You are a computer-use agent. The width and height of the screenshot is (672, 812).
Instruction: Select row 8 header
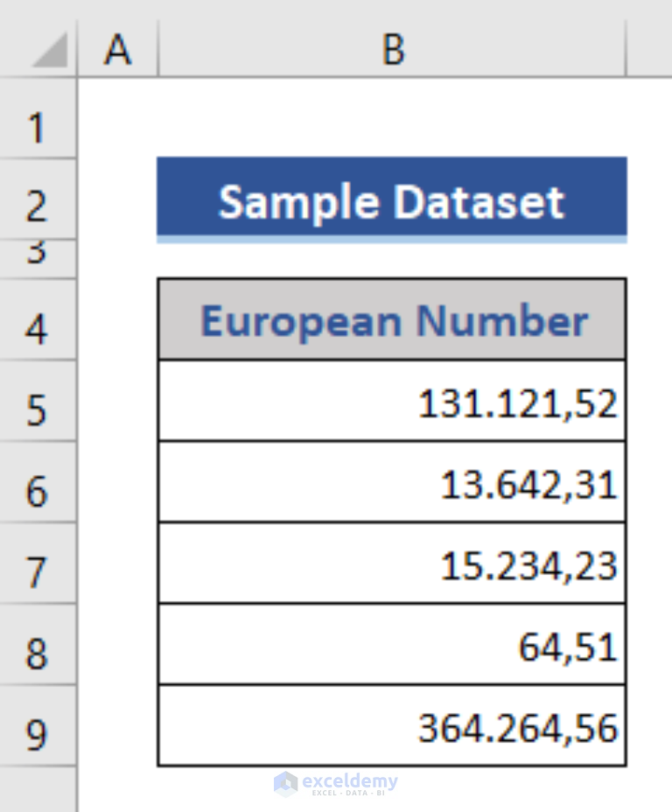(38, 645)
